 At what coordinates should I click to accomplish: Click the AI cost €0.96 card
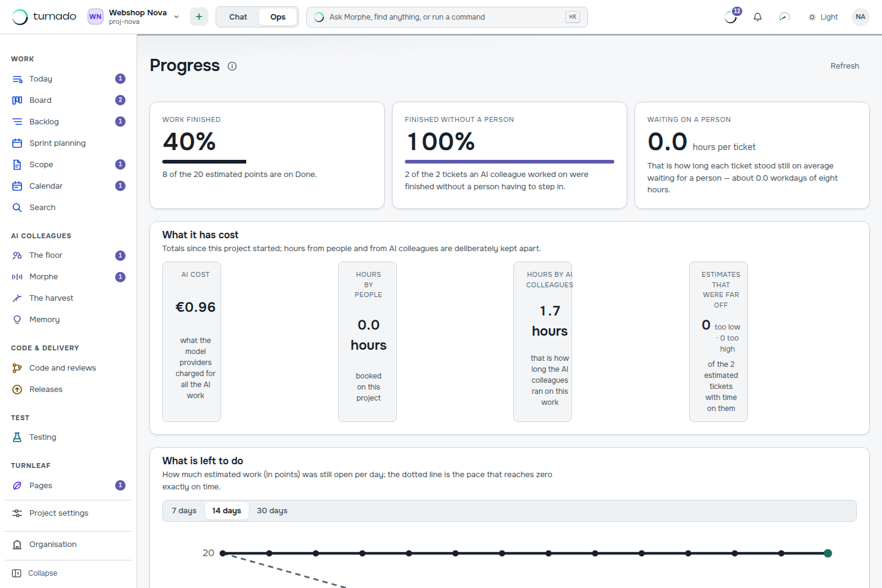coord(192,342)
